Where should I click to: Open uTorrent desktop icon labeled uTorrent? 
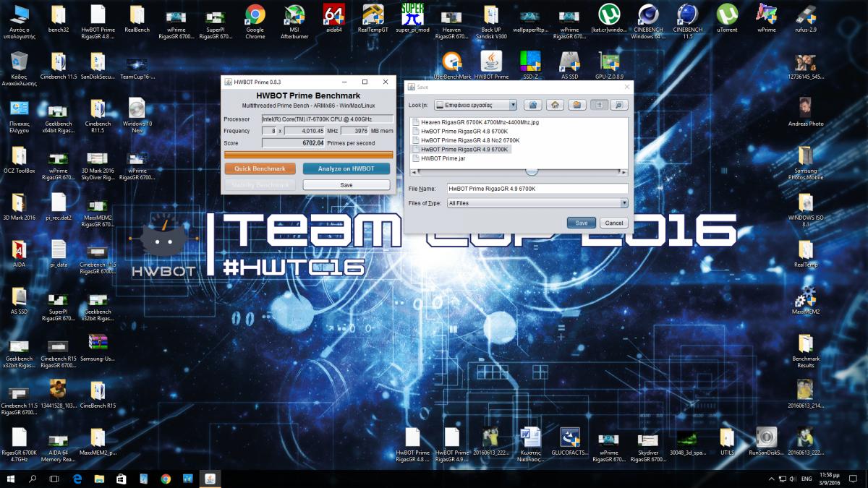(727, 18)
